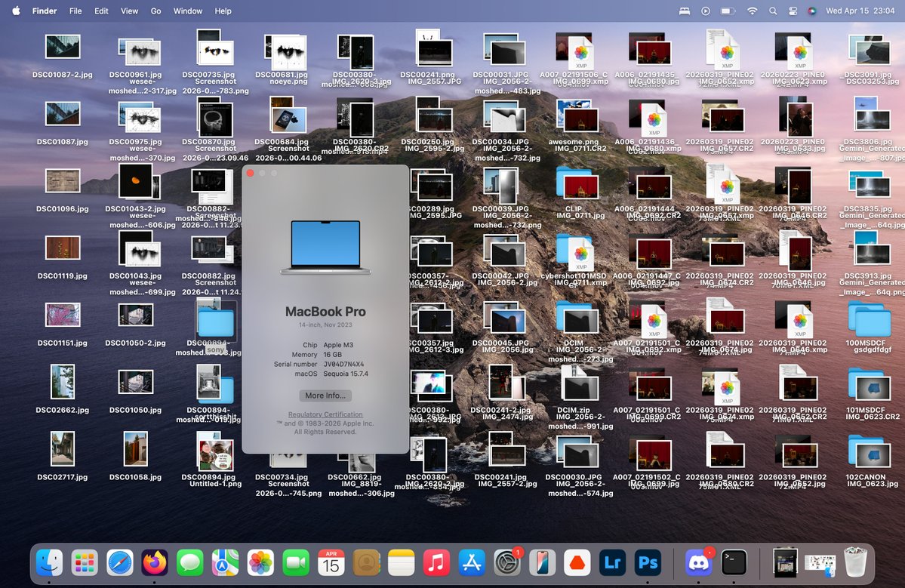This screenshot has height=588, width=905.
Task: Select the DSC01096.jpg thumbnail
Action: (x=63, y=182)
